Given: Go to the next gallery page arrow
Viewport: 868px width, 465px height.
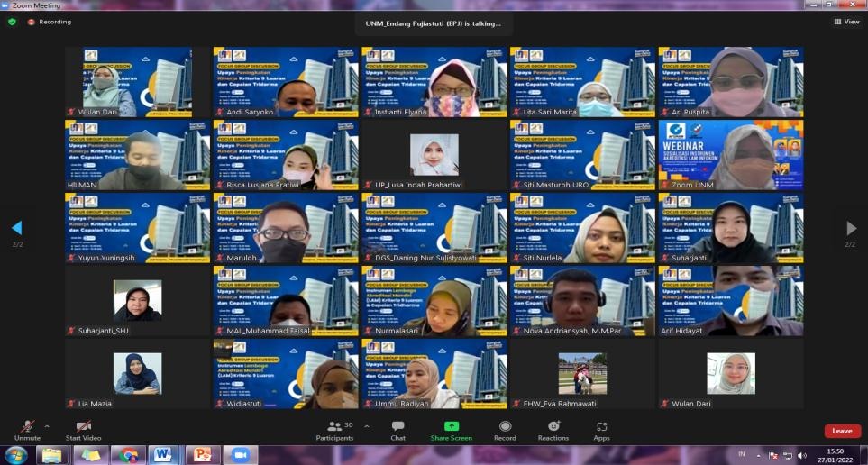Looking at the screenshot, I should pos(851,229).
